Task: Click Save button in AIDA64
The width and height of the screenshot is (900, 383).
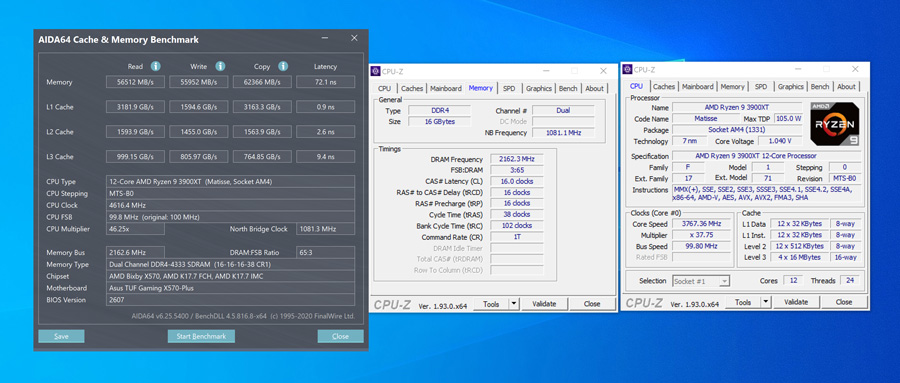Action: tap(61, 336)
